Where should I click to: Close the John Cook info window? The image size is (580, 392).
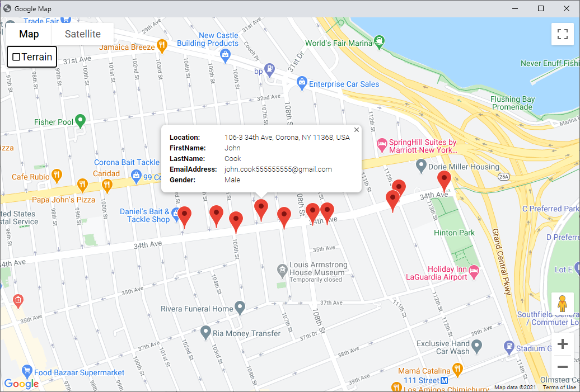click(x=357, y=130)
